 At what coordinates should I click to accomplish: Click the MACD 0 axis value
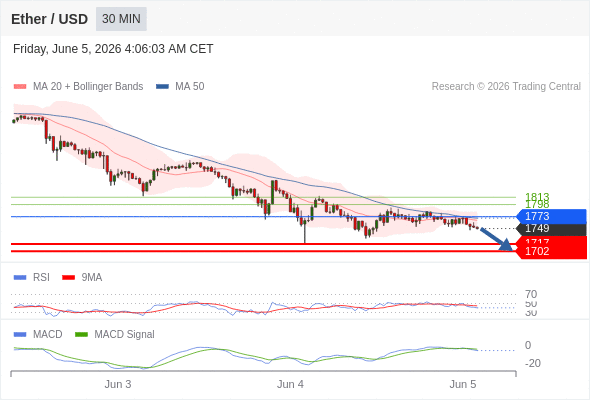(528, 345)
